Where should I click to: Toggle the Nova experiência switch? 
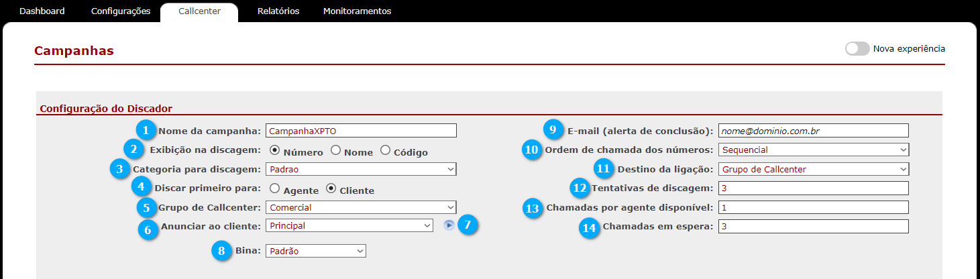point(857,49)
